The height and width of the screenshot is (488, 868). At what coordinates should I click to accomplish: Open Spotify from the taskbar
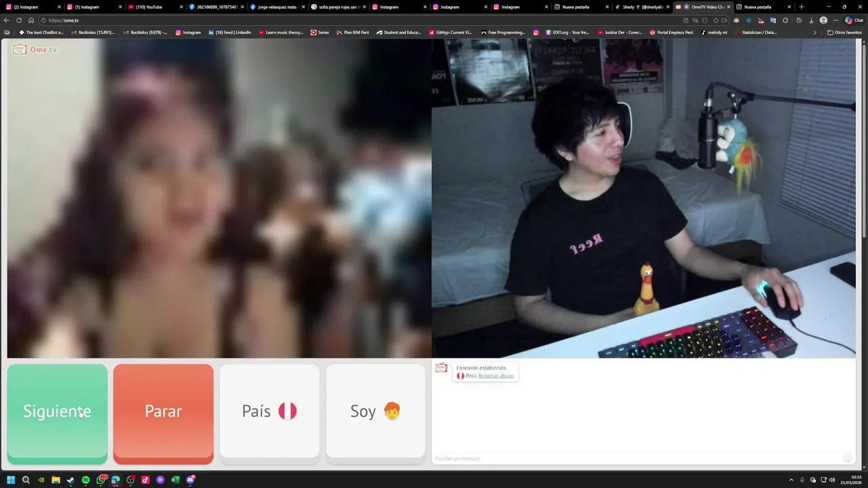click(85, 480)
